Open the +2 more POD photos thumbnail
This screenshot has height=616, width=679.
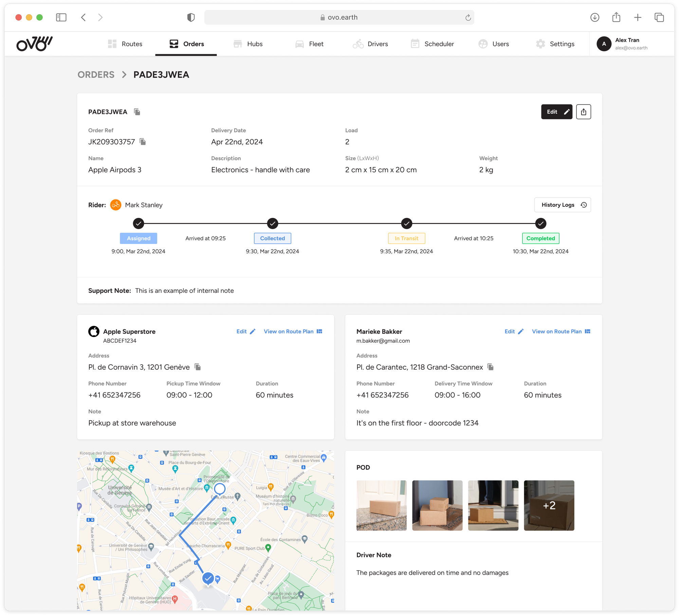549,505
